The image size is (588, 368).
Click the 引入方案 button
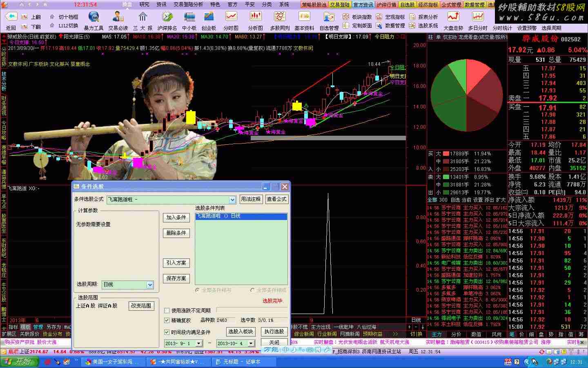(176, 263)
